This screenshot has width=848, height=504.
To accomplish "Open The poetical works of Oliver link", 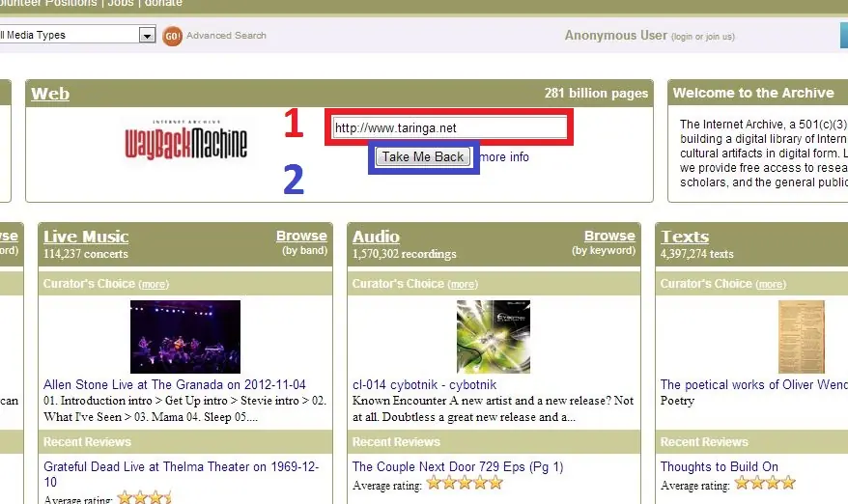I will click(754, 385).
